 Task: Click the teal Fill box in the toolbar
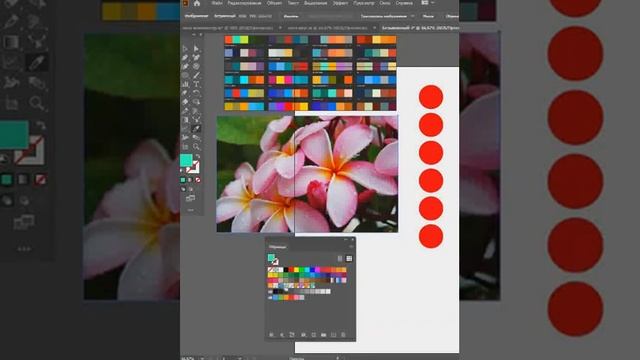click(x=186, y=160)
